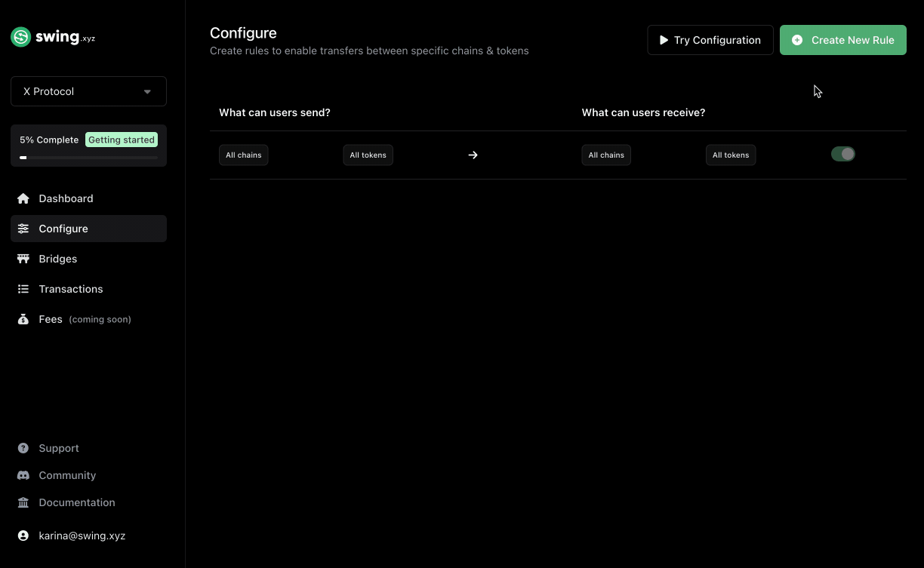Click the Transactions list icon
Image resolution: width=924 pixels, height=568 pixels.
[23, 289]
